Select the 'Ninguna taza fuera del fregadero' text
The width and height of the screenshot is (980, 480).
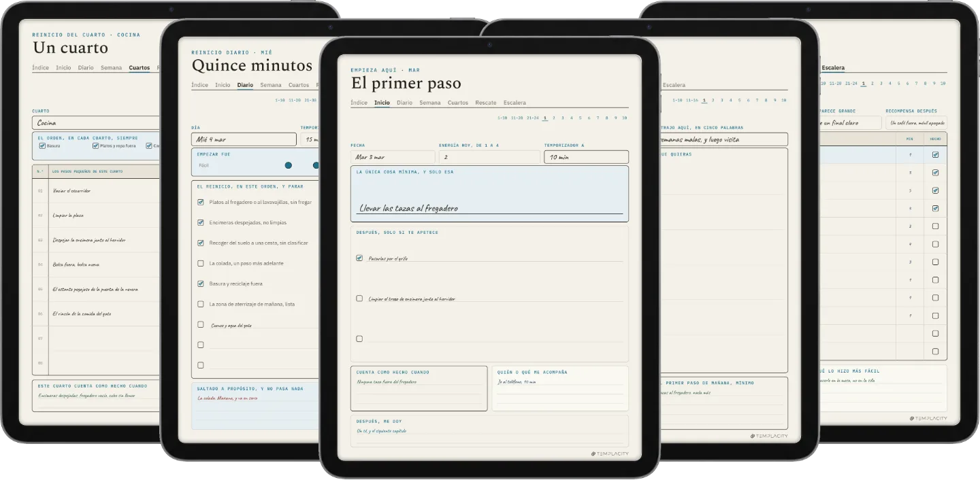387,382
